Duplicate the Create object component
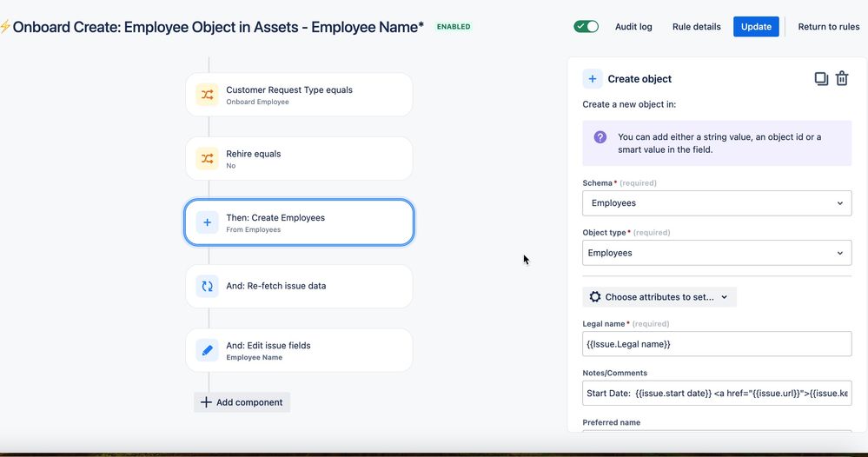Viewport: 868px width, 457px height. coord(821,78)
